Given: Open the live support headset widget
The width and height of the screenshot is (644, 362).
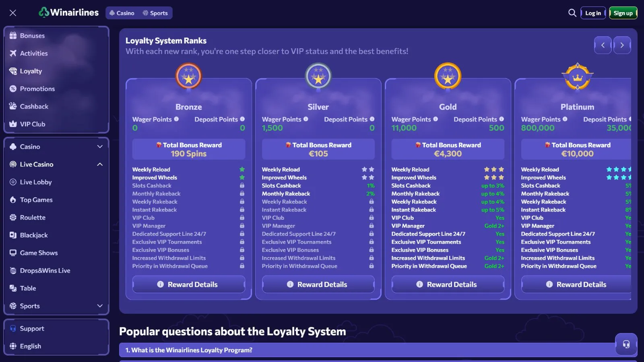Looking at the screenshot, I should click(x=626, y=344).
